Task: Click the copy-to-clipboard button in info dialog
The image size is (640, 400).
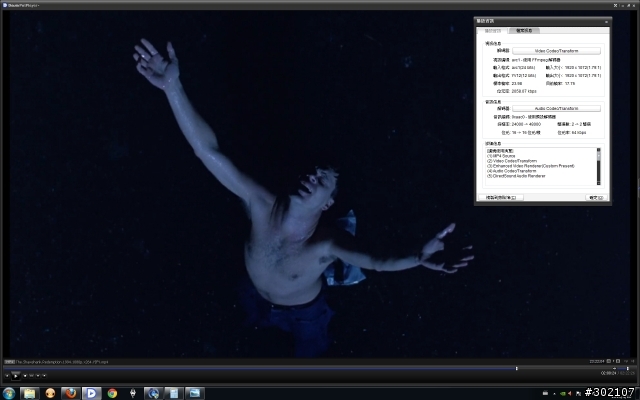Action: coord(501,198)
